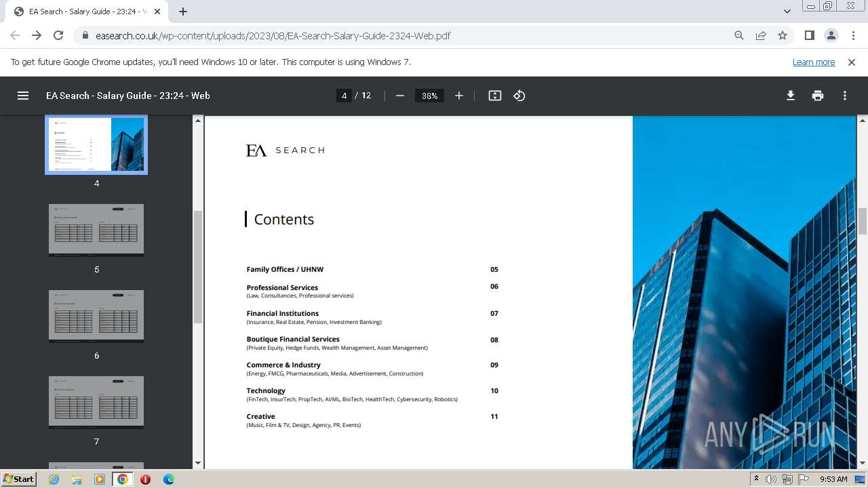Show hidden system tray icons
Screen dimensions: 868x488
(756, 479)
